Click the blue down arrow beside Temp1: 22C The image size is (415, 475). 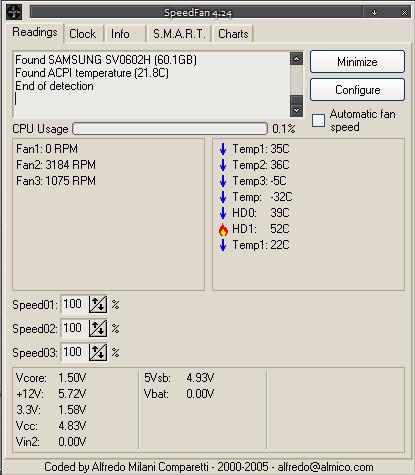pos(223,245)
